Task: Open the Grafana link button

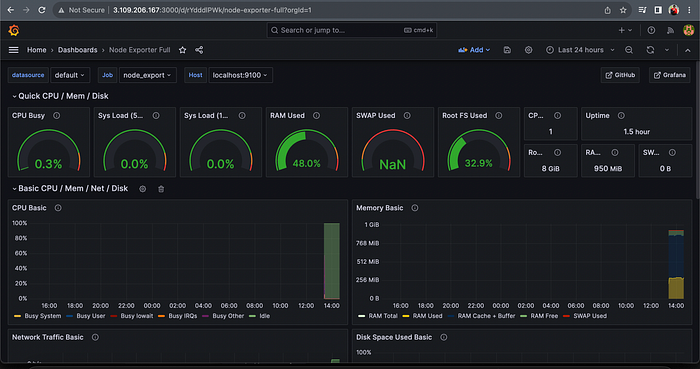Action: pyautogui.click(x=670, y=75)
